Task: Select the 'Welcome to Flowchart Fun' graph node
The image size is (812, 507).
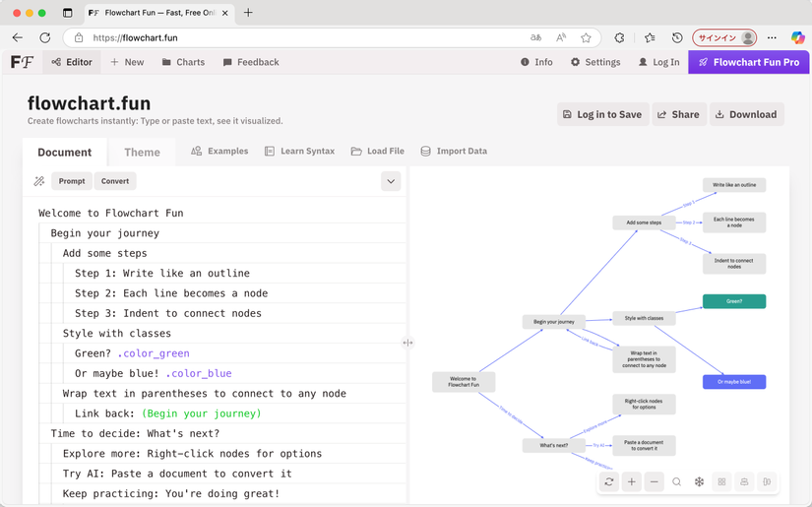Action: 464,382
